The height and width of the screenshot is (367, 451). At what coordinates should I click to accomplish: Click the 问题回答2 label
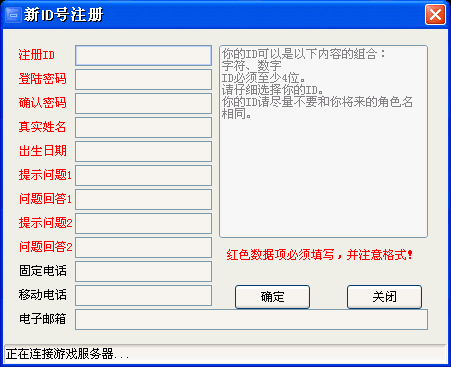[45, 247]
